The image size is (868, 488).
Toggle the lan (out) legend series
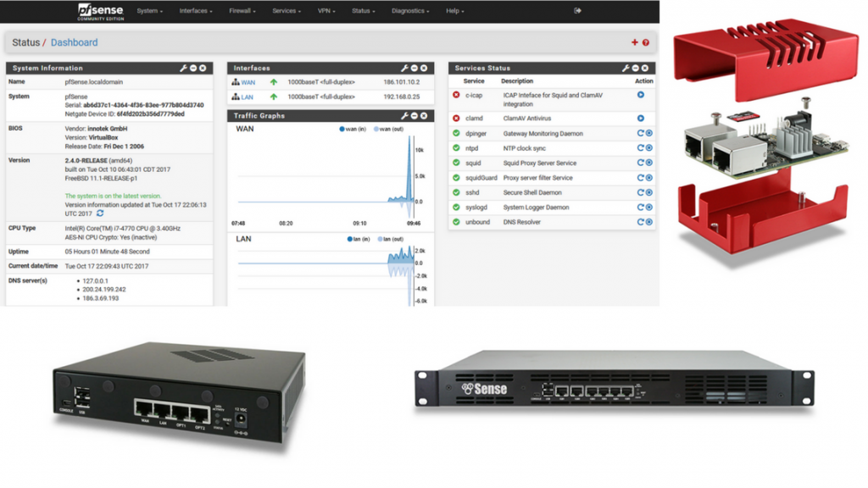click(x=390, y=239)
